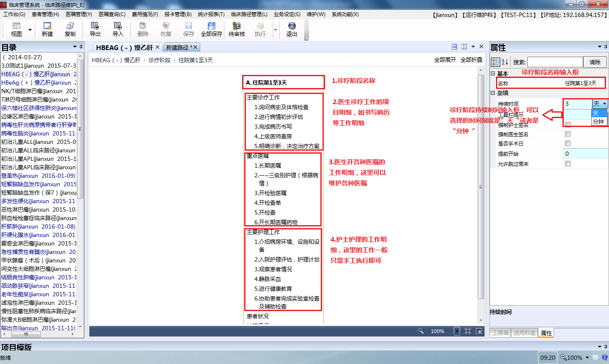Screen dimensions: 609x364
Task: Open the status bar zoom dropdown arrow
Action: [587, 358]
